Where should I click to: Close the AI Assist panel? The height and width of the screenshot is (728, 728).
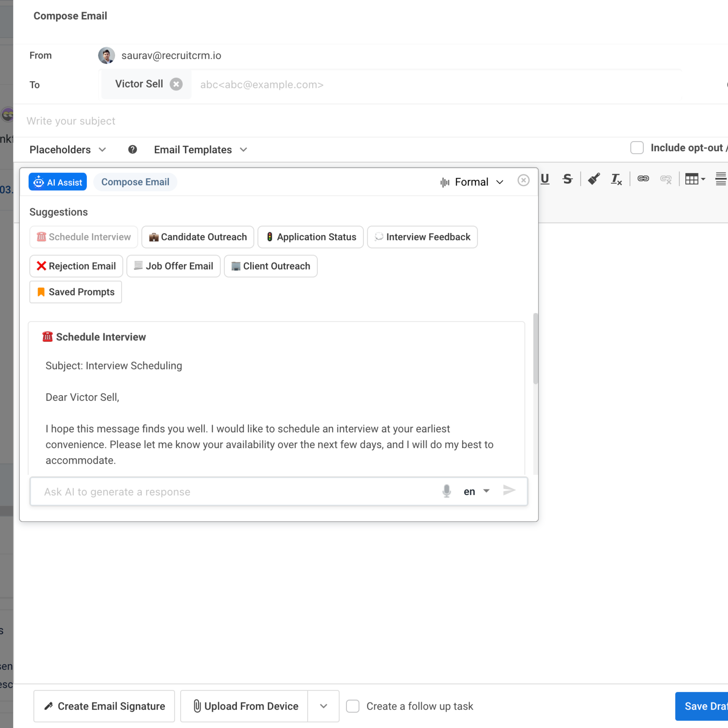point(523,181)
